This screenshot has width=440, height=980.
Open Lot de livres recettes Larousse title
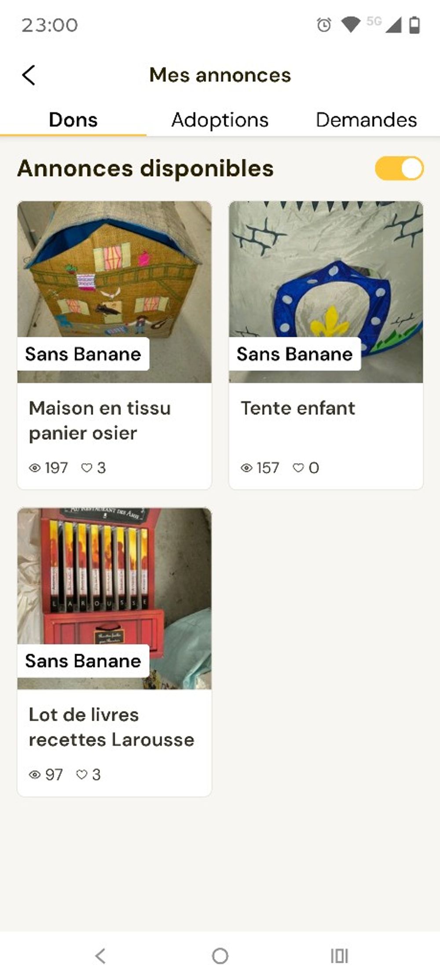(x=111, y=727)
